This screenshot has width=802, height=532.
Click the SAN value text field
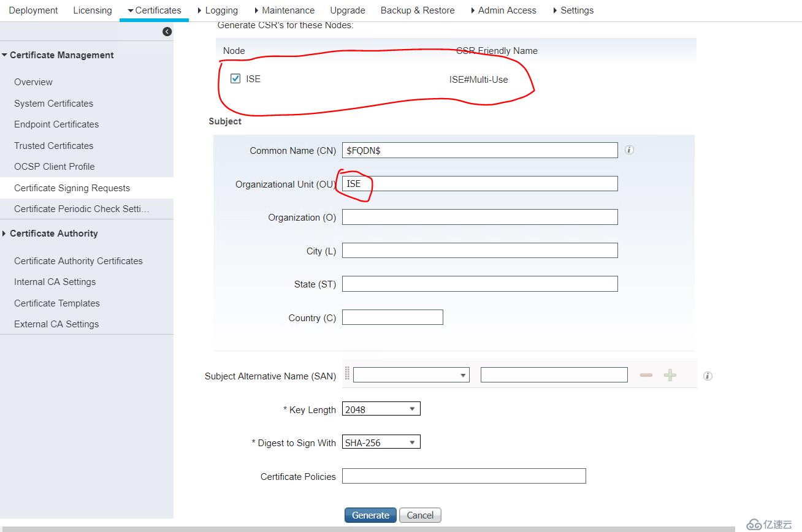pos(554,375)
